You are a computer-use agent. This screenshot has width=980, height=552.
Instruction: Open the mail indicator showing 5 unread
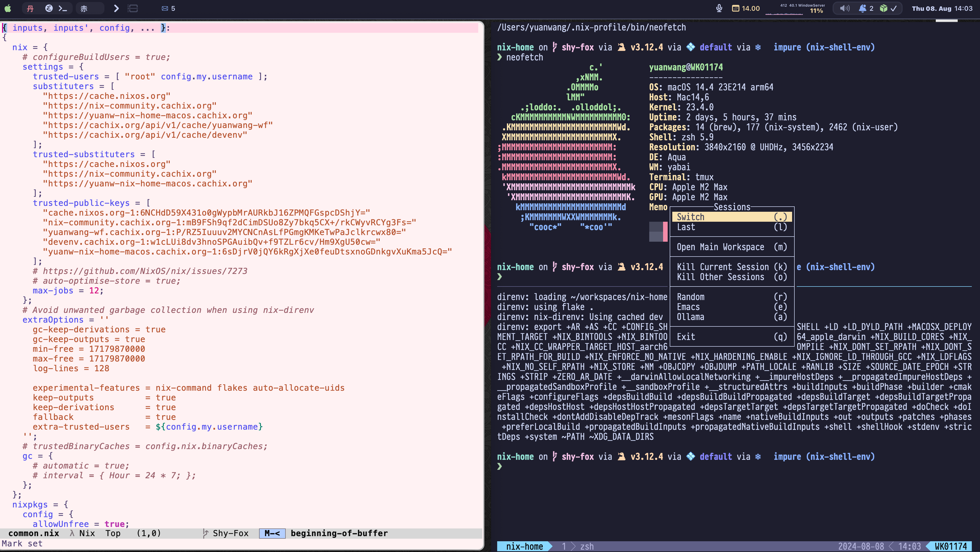(168, 8)
